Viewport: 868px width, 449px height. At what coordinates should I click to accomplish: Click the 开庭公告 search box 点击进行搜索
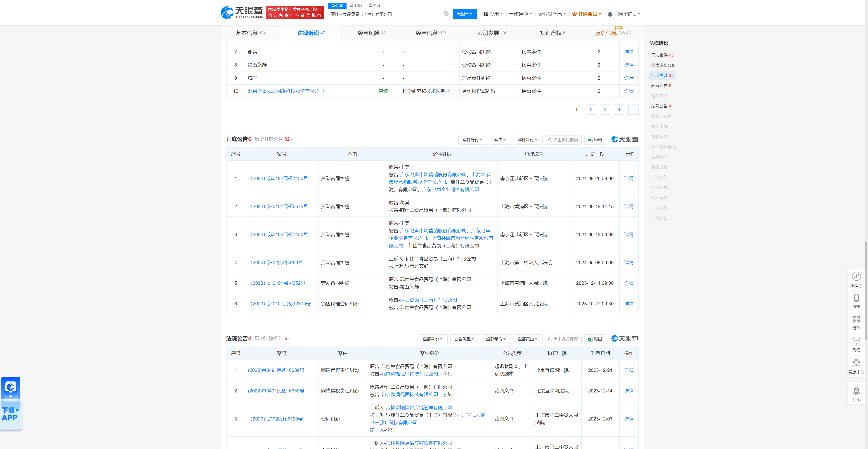click(563, 140)
